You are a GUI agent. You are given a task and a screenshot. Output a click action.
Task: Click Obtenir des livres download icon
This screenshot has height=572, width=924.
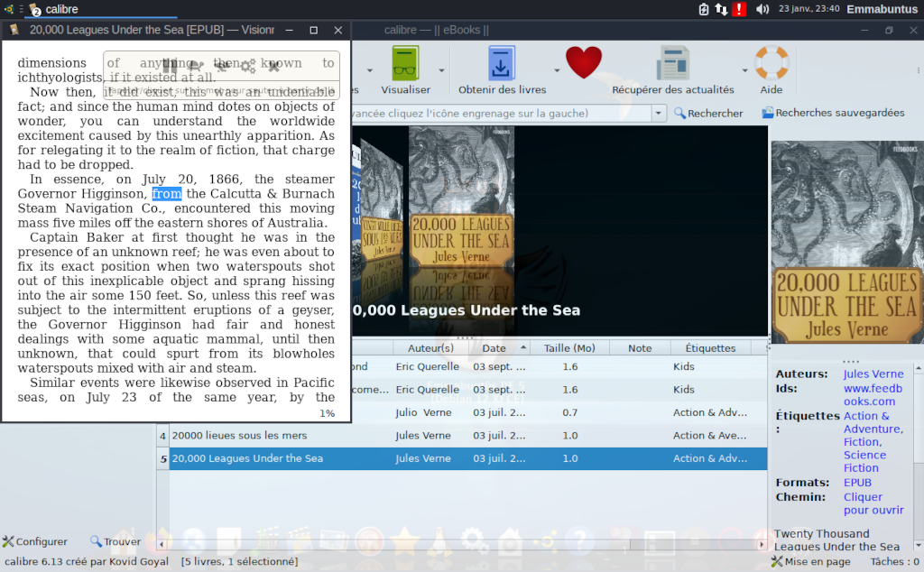pos(502,64)
